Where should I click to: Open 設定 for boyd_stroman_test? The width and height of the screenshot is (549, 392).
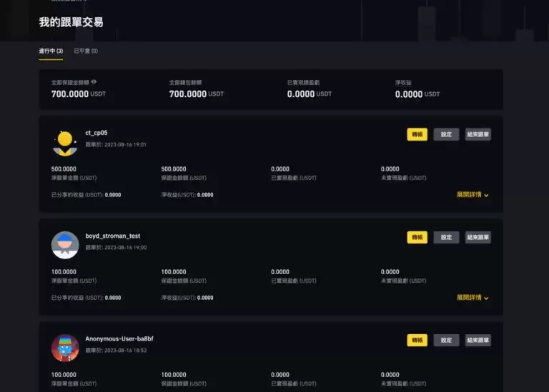tap(446, 237)
